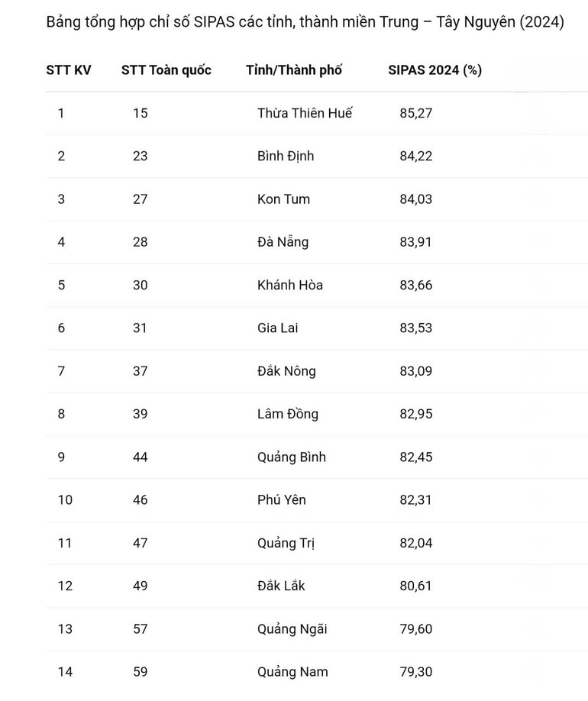Click the 85,27 SIPAS score
588x701 pixels.
pos(415,113)
